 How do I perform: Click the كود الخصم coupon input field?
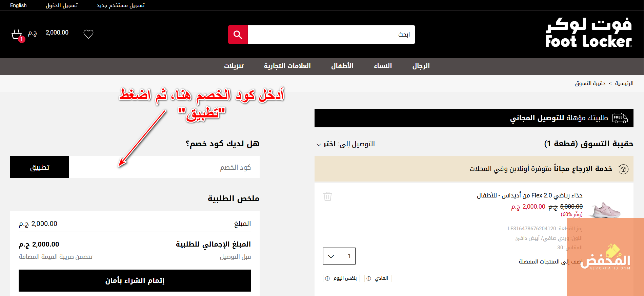(164, 167)
